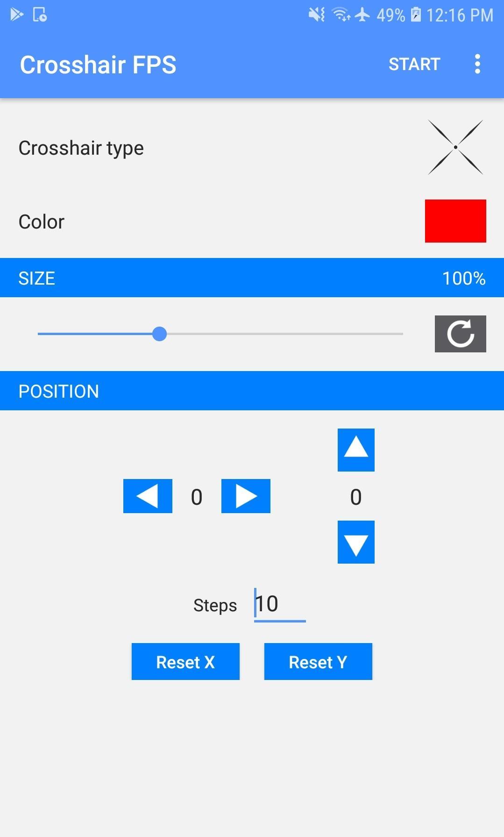This screenshot has width=504, height=837.
Task: Tap the battery indicator in status bar
Action: [416, 15]
